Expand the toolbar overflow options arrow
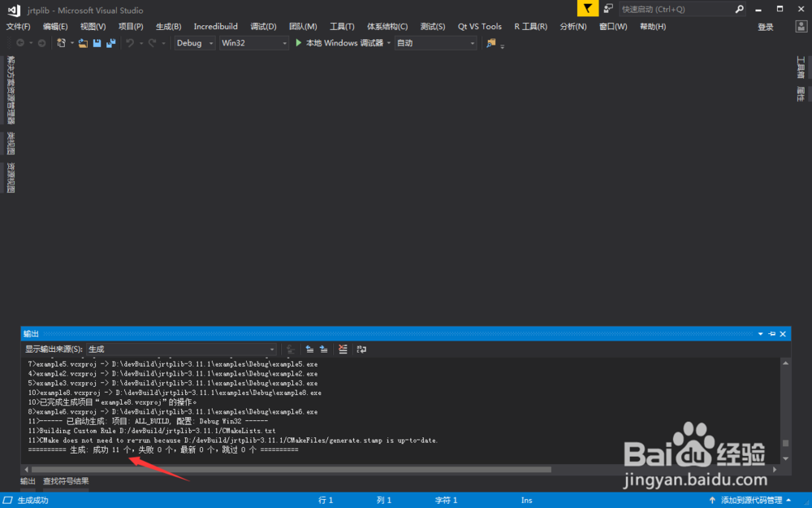 503,46
